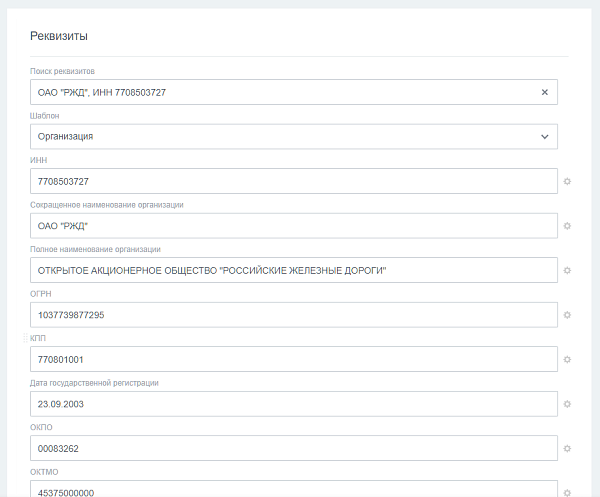This screenshot has height=497, width=600.
Task: Open gear settings for Полное наименование field
Action: (567, 270)
